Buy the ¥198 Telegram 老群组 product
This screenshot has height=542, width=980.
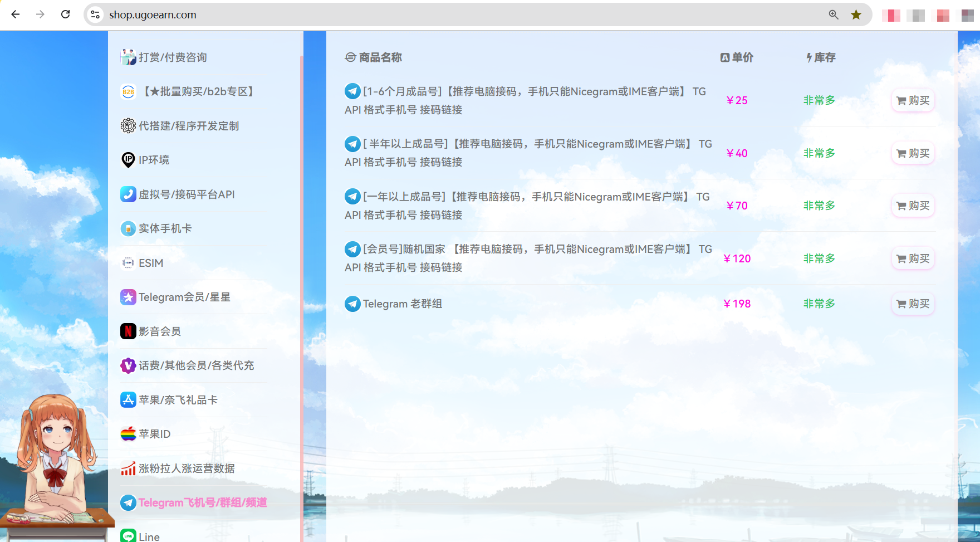click(x=913, y=304)
